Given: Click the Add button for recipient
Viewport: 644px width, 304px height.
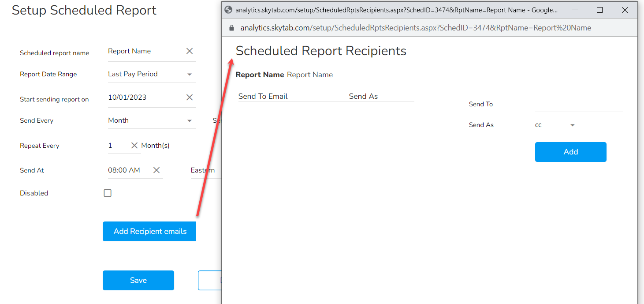Looking at the screenshot, I should tap(570, 152).
